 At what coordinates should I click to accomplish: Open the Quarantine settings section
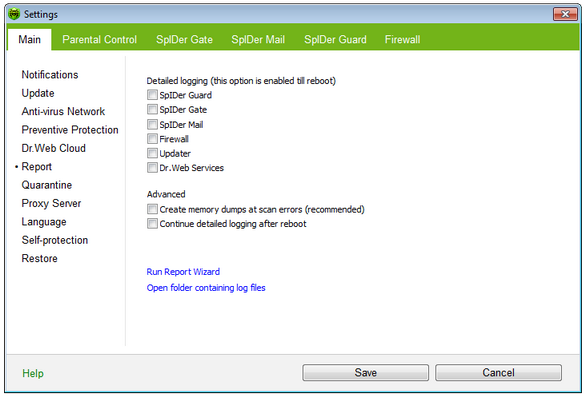pos(47,185)
